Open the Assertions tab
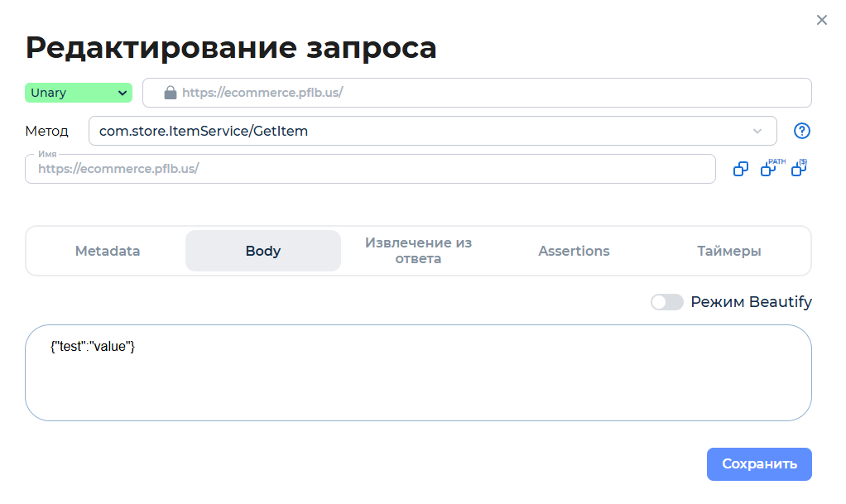 tap(574, 250)
